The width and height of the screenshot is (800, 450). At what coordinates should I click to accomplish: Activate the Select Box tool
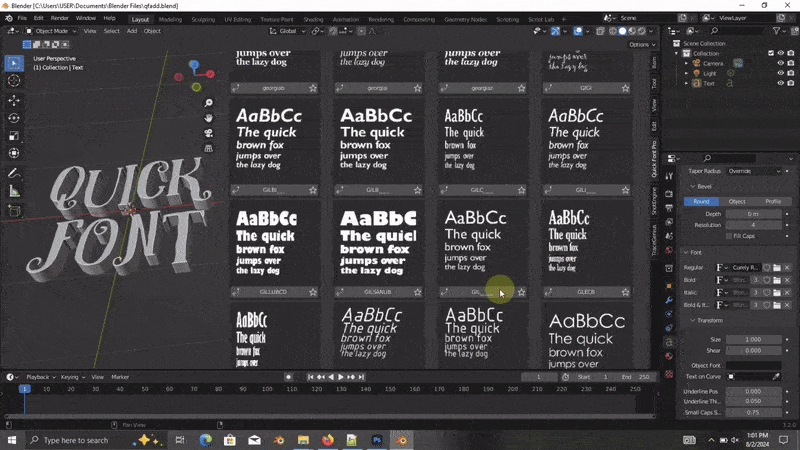click(14, 63)
